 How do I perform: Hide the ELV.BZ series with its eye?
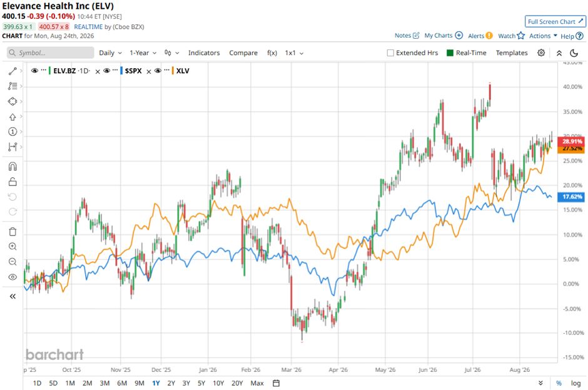click(34, 71)
